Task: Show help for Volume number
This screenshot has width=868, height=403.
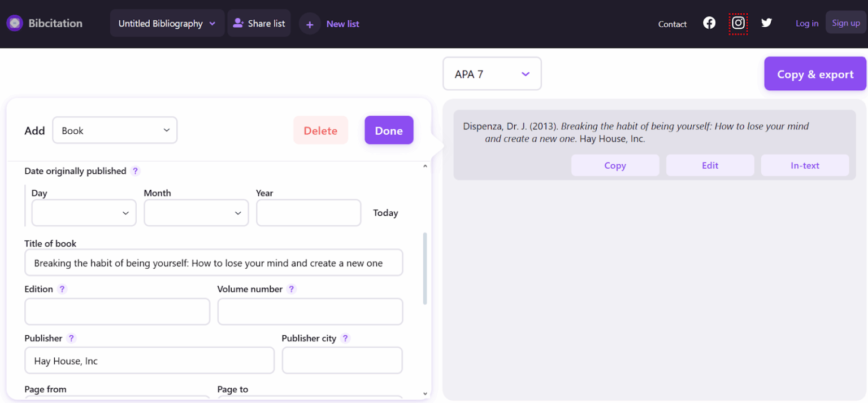Action: [x=292, y=289]
